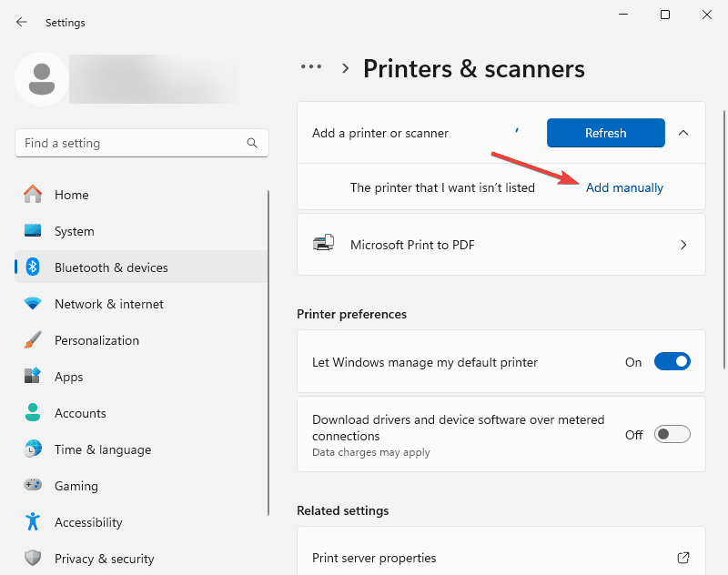Click the Personalization paintbrush icon
728x575 pixels.
33,340
